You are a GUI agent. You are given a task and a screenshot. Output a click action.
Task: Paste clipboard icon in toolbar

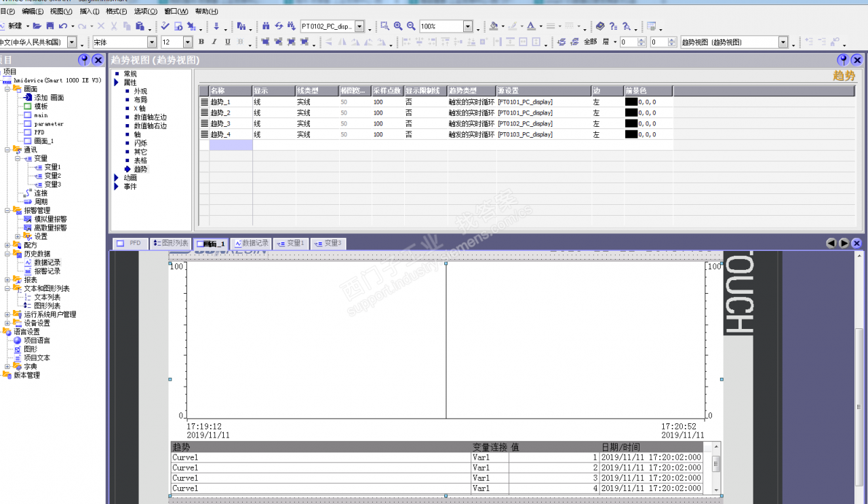click(x=139, y=26)
